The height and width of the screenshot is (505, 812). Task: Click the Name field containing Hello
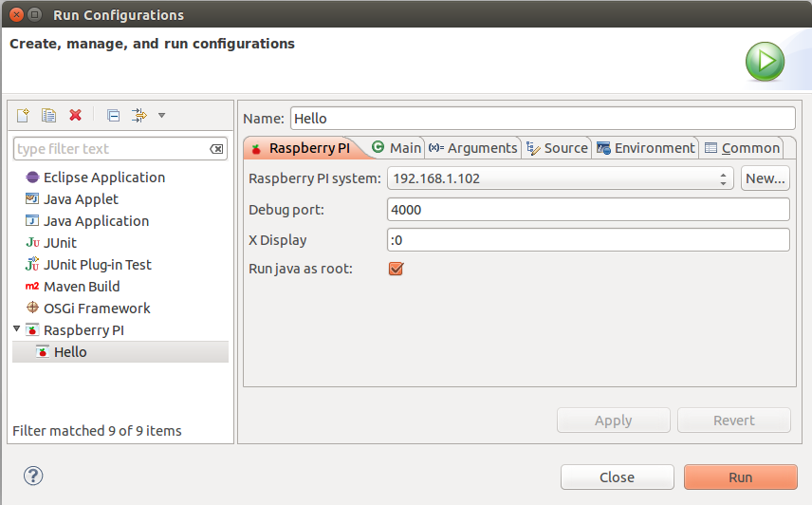click(x=543, y=118)
